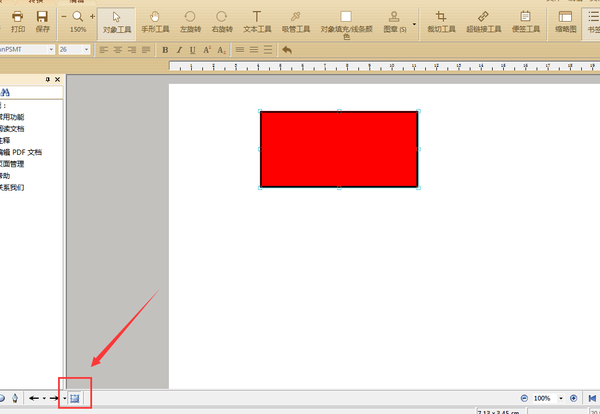Open 编辑 PDF 文档 help topic
This screenshot has height=414, width=600.
click(21, 152)
